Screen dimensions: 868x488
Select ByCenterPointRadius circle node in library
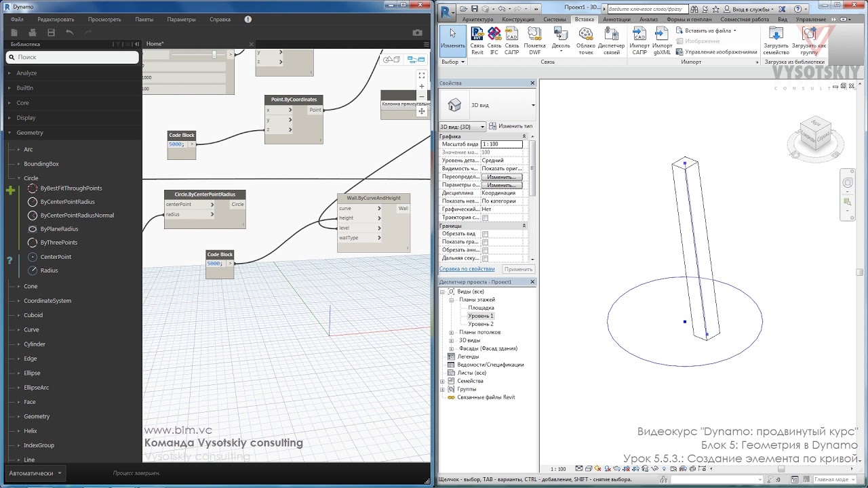coord(67,202)
